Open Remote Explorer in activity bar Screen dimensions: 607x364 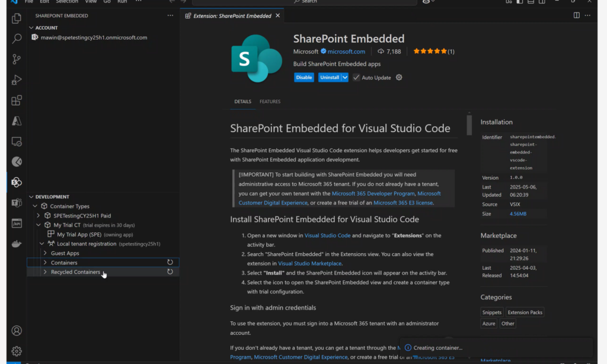(16, 141)
